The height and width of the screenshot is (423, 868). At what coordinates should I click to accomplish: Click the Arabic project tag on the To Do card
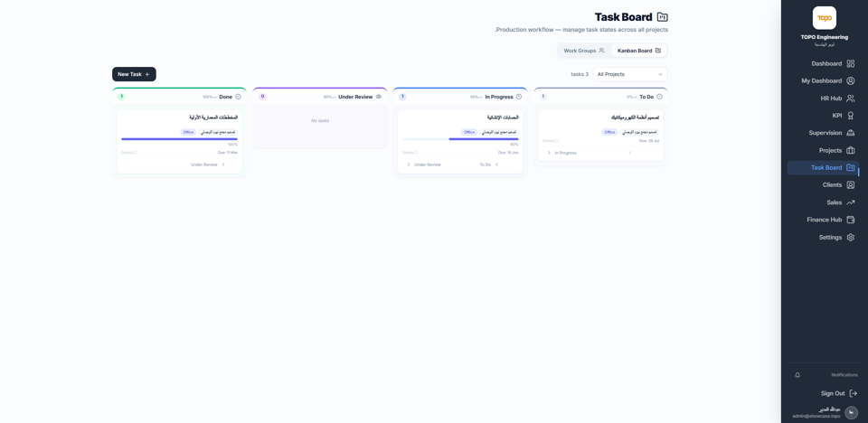coord(639,132)
